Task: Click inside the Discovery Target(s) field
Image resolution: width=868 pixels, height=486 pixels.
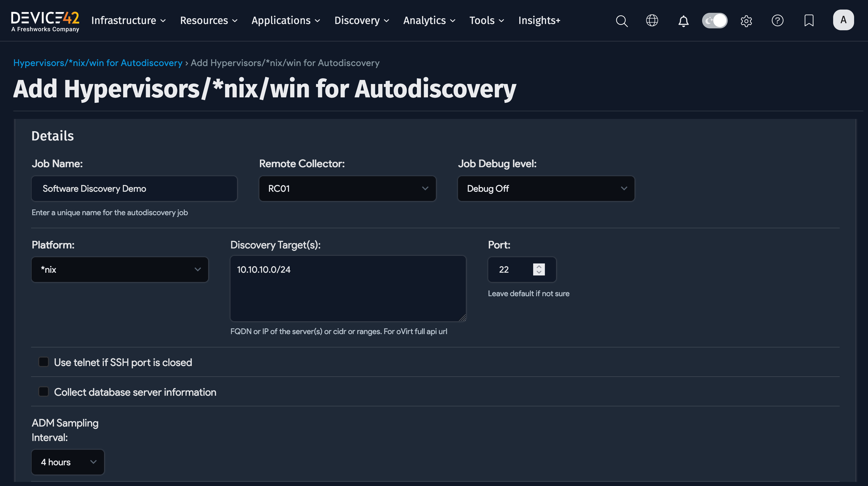Action: [348, 289]
